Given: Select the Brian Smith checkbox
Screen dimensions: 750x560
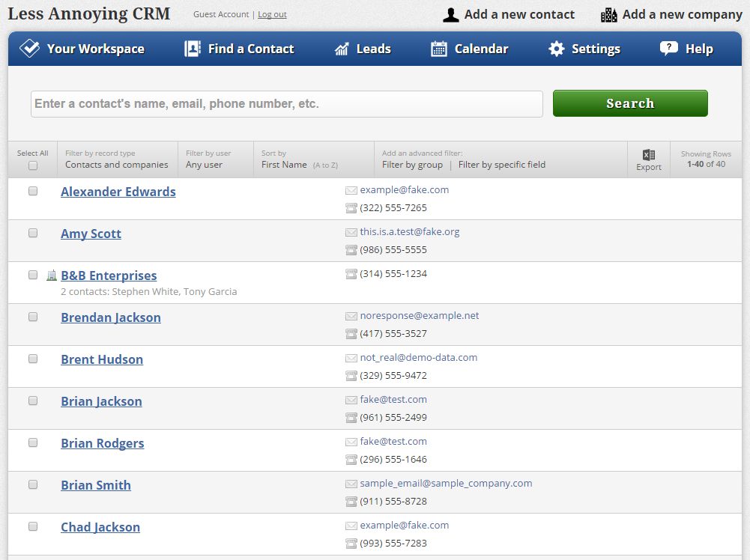Looking at the screenshot, I should [32, 484].
